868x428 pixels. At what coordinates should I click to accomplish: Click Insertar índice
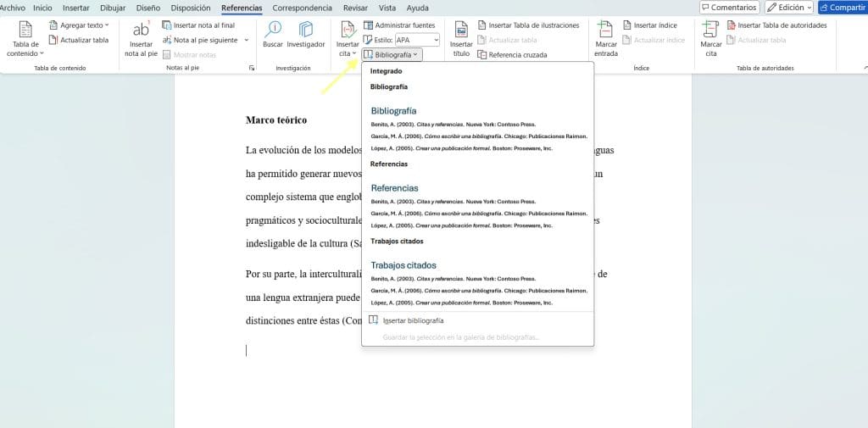coord(650,25)
